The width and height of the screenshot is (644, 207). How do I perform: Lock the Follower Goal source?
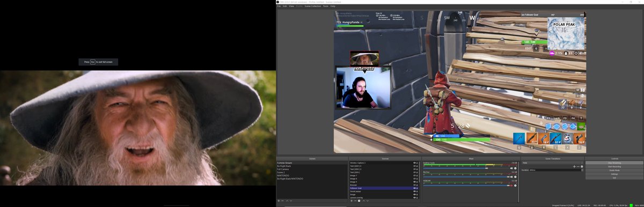pyautogui.click(x=417, y=188)
